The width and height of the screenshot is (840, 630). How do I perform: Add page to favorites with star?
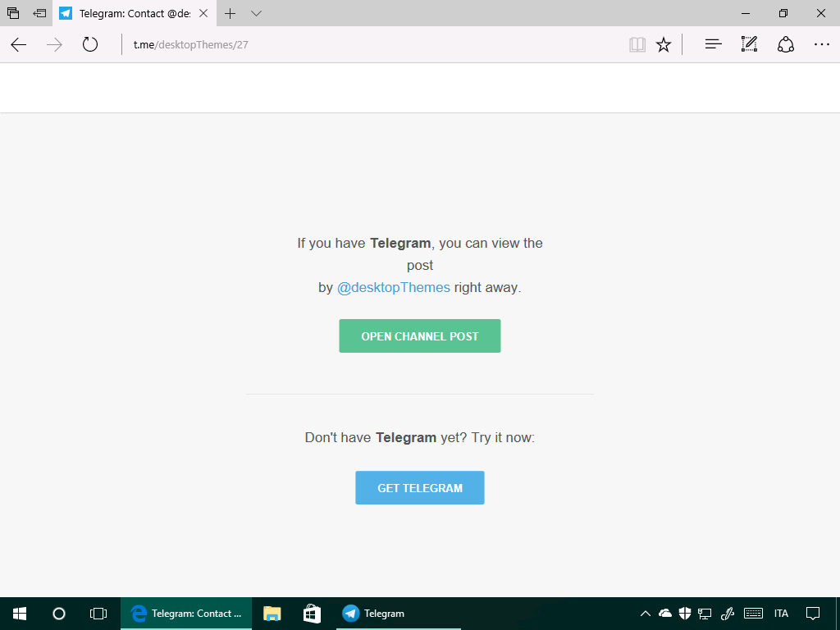pyautogui.click(x=664, y=44)
